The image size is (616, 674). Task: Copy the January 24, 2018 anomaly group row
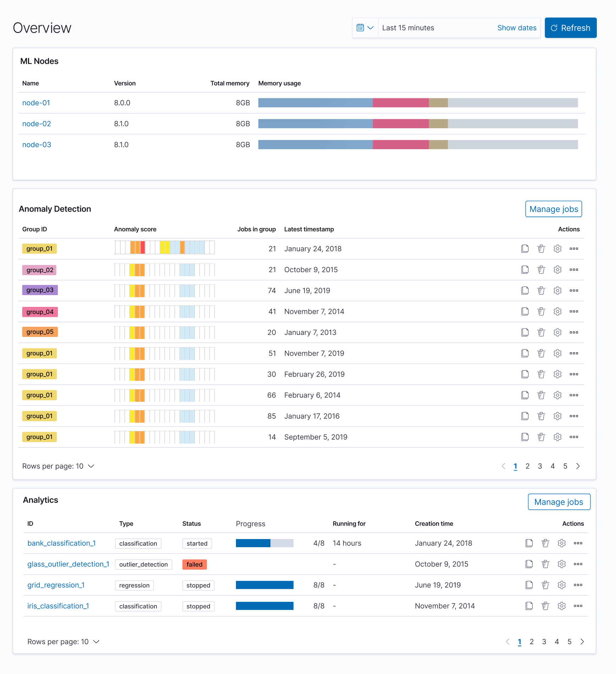click(x=525, y=249)
